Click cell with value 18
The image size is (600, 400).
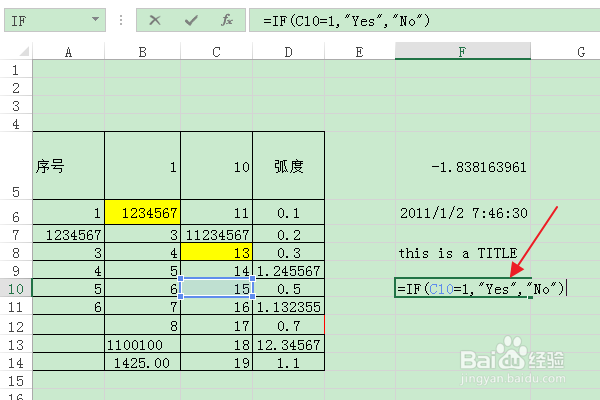tap(217, 344)
